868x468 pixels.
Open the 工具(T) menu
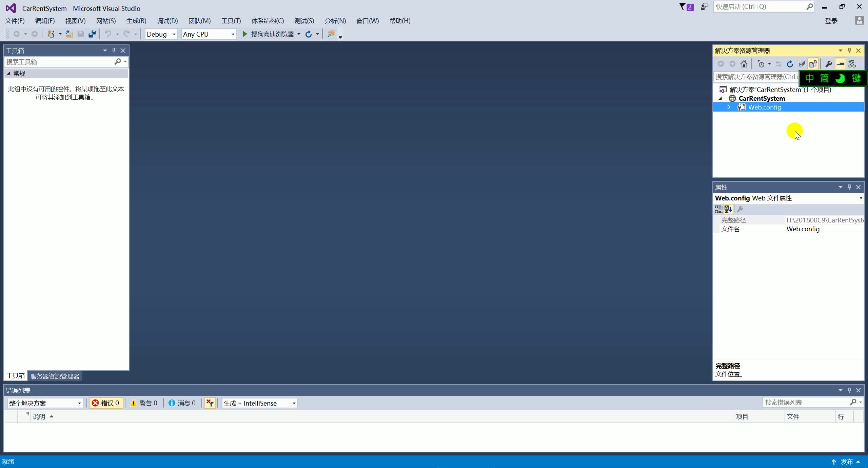click(231, 21)
